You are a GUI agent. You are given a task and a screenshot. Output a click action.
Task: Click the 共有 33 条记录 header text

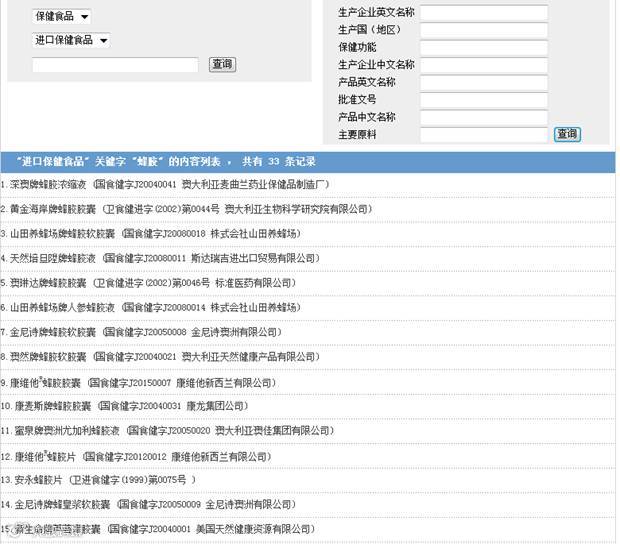(279, 161)
